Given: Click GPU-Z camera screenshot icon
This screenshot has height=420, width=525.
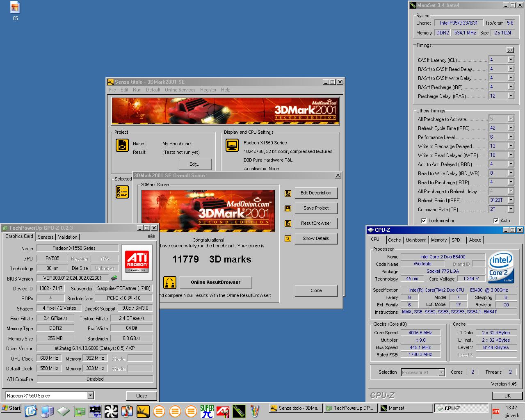Looking at the screenshot, I should click(x=151, y=236).
